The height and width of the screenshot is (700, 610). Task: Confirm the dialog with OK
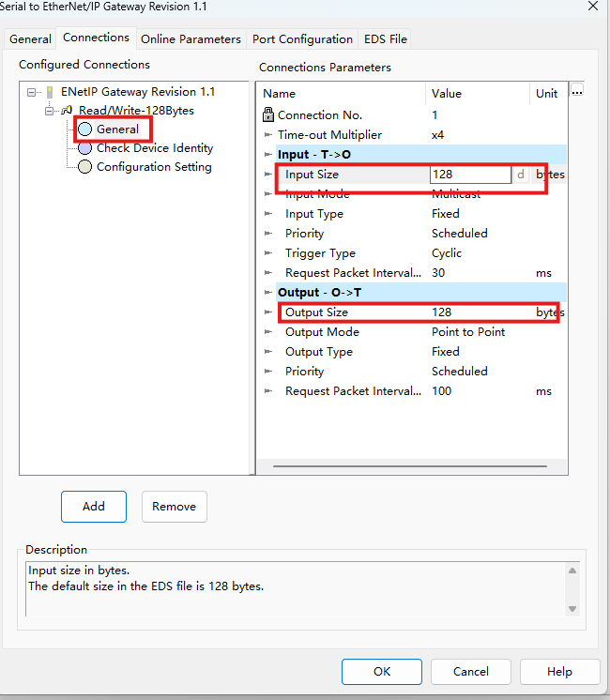point(382,672)
